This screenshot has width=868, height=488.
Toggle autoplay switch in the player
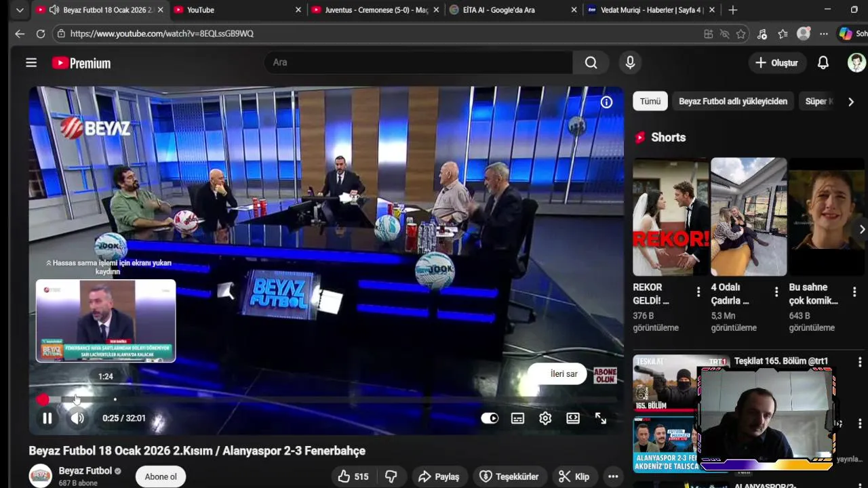point(490,418)
